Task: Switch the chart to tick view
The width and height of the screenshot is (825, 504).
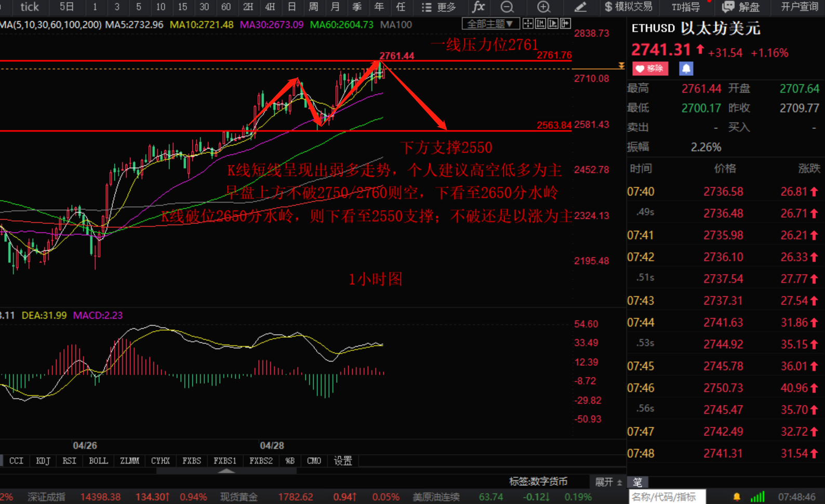Action: pos(29,7)
